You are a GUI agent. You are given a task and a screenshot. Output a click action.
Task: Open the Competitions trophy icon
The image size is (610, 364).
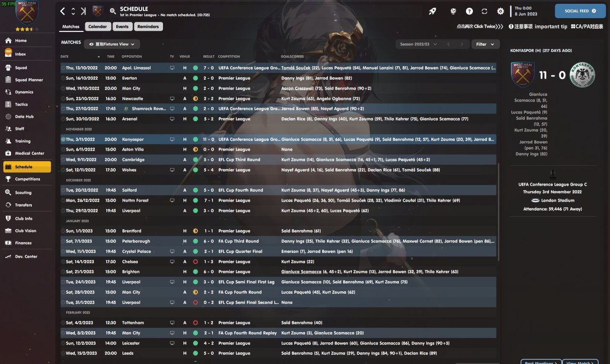[x=8, y=179]
